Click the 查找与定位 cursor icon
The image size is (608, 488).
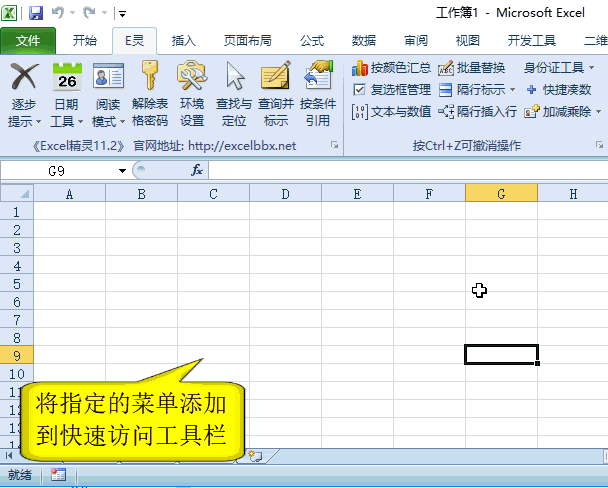click(x=235, y=76)
